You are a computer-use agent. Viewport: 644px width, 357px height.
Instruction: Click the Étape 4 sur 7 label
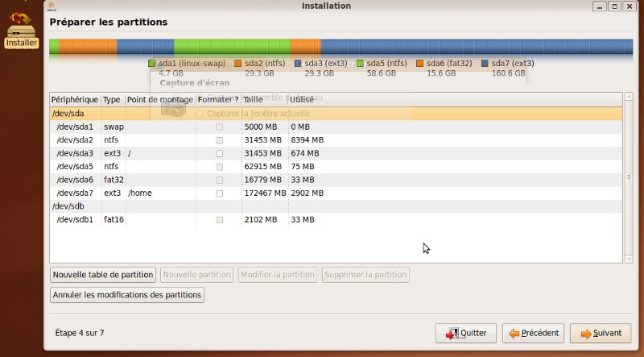point(80,333)
